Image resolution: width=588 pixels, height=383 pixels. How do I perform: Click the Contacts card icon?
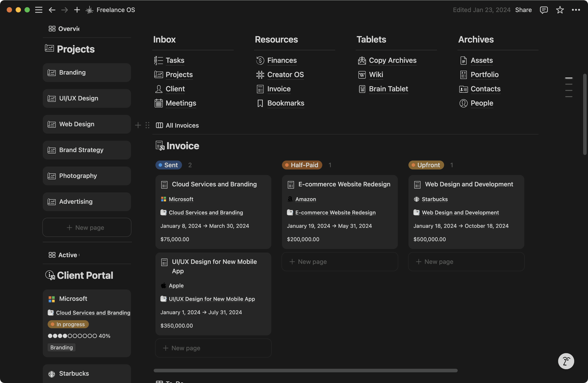pos(463,89)
